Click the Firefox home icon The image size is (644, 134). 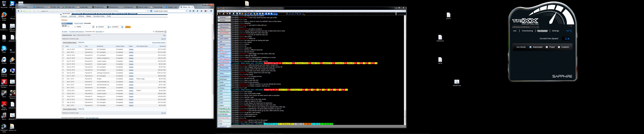(x=201, y=11)
